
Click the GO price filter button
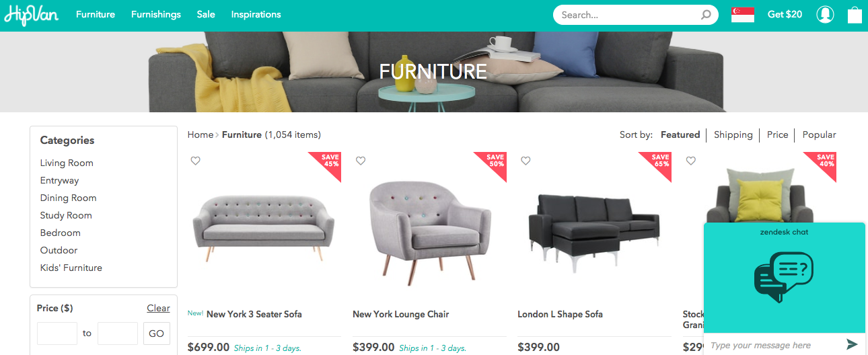click(157, 333)
